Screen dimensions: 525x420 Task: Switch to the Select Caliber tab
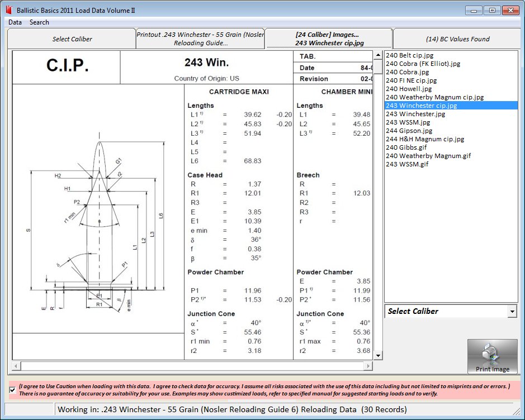[x=72, y=39]
